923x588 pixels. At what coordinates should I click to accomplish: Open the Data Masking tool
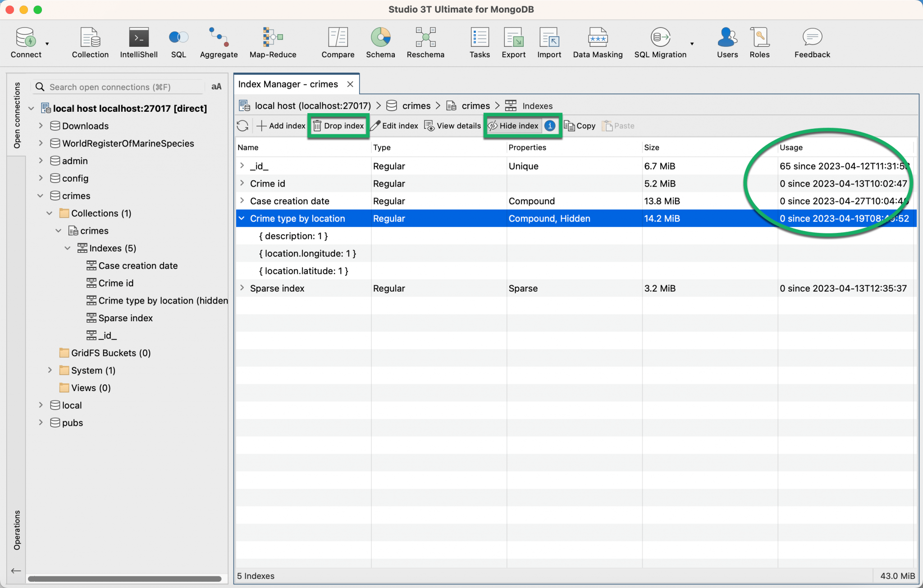click(x=598, y=43)
